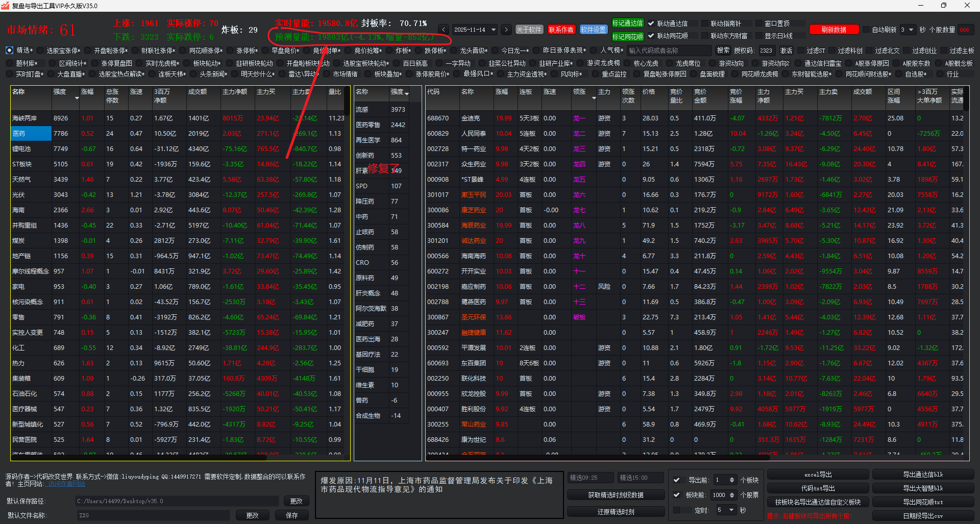Toggle the 导出前 checkbox
Viewport: 980px width, 524px height.
(676, 480)
